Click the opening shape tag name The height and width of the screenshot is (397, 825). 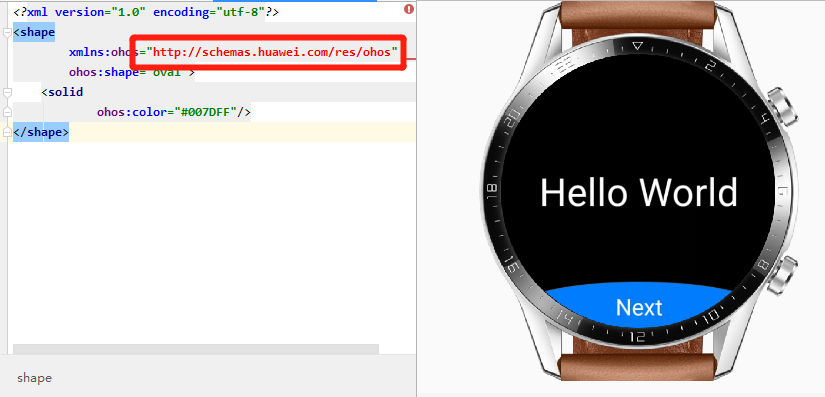pyautogui.click(x=37, y=33)
